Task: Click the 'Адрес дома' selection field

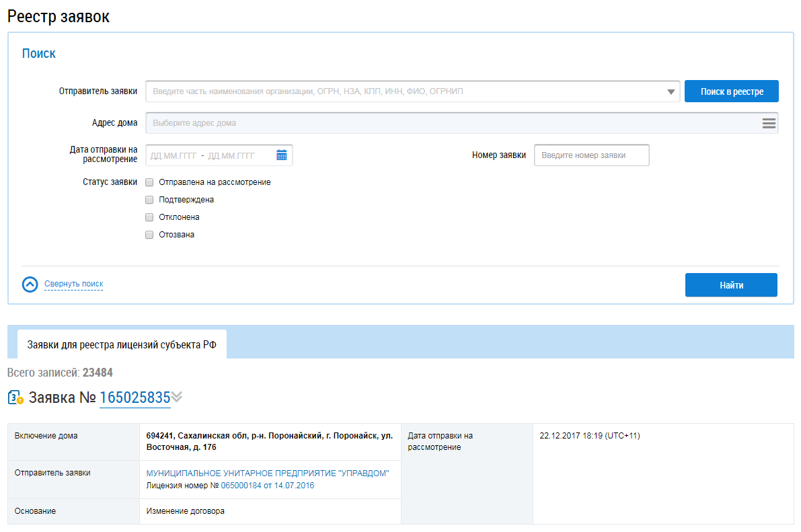Action: click(451, 124)
